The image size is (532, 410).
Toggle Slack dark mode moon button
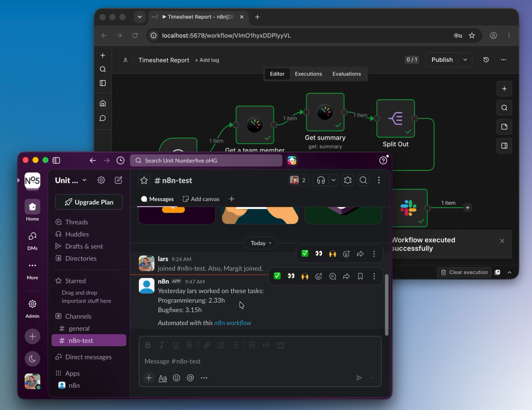pos(33,359)
